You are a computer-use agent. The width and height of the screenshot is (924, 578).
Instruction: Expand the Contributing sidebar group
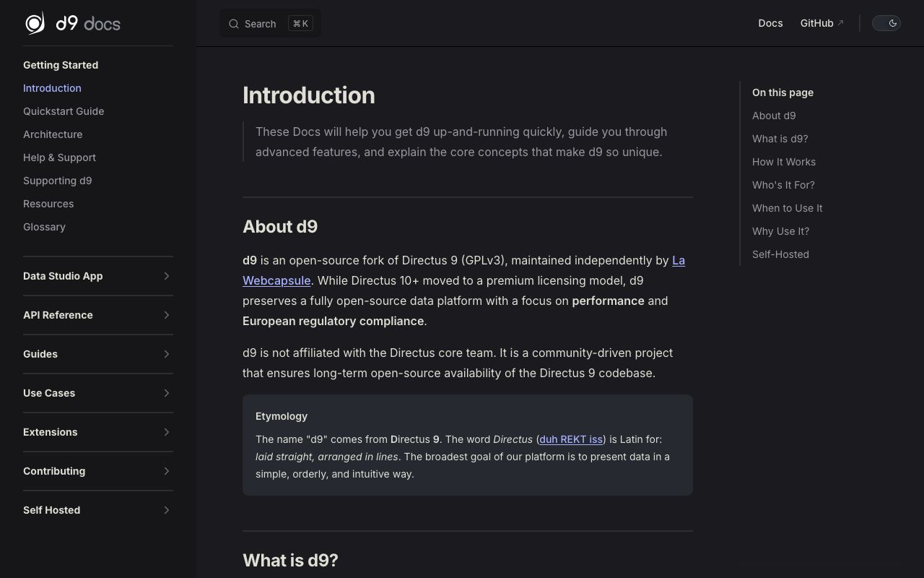(x=98, y=471)
